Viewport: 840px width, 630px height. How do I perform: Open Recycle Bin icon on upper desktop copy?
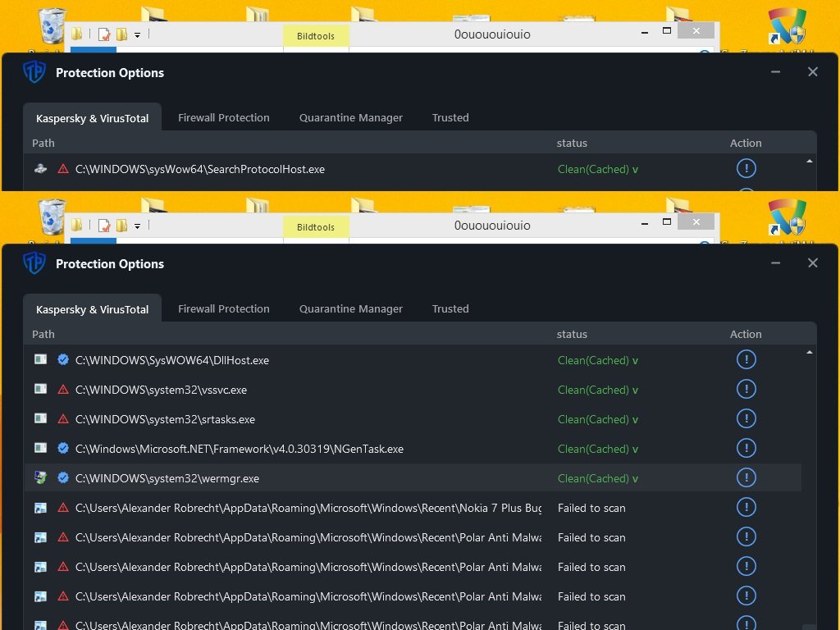(52, 25)
